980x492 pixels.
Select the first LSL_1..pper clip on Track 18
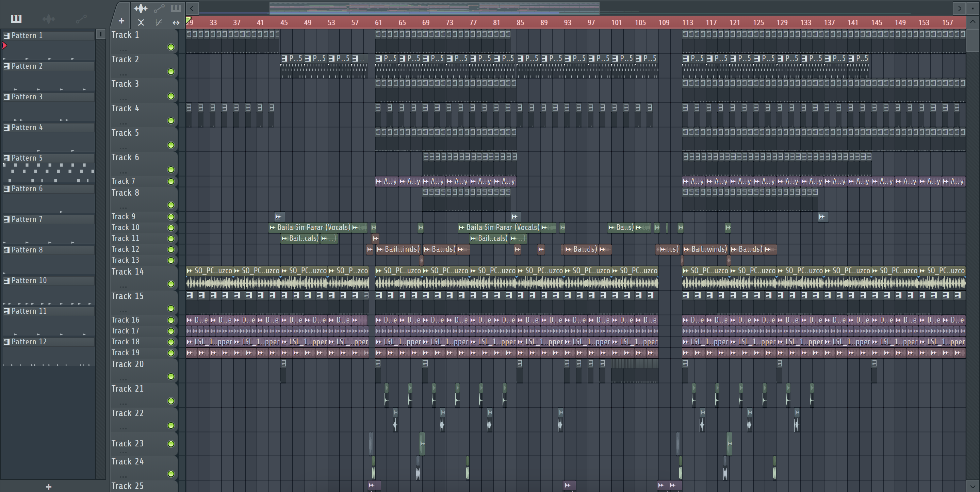209,342
